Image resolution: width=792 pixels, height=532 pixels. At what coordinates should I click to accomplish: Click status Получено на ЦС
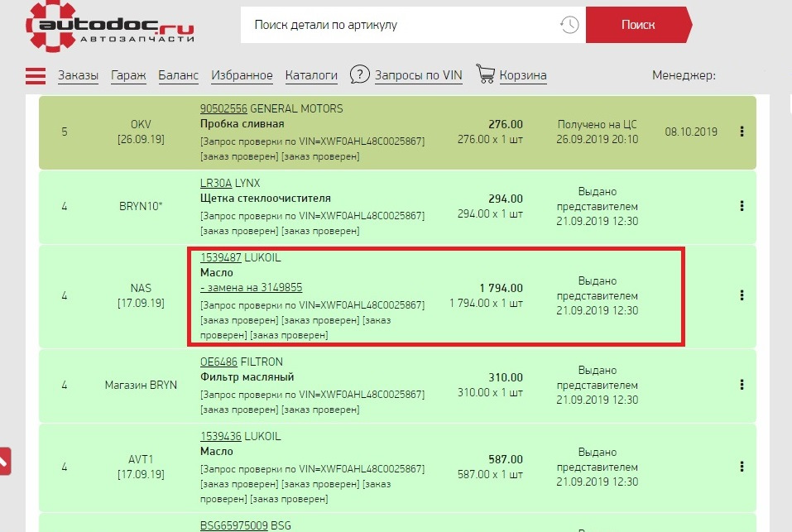tap(597, 124)
